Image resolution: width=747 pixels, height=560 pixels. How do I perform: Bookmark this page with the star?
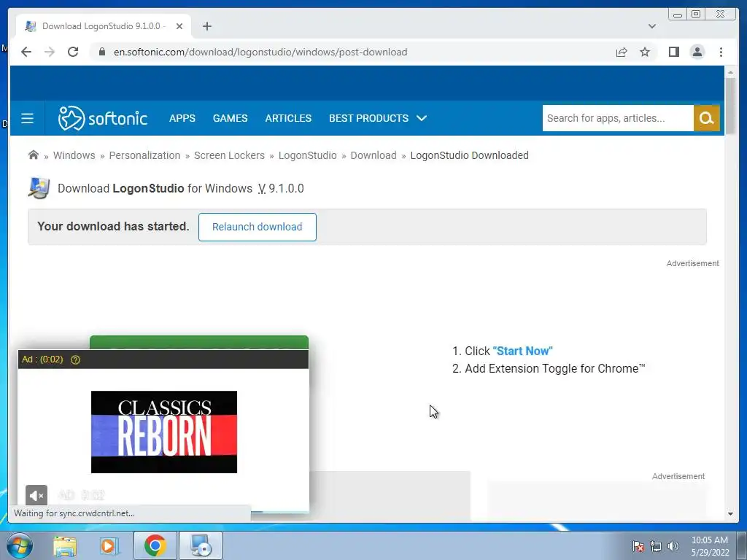645,52
